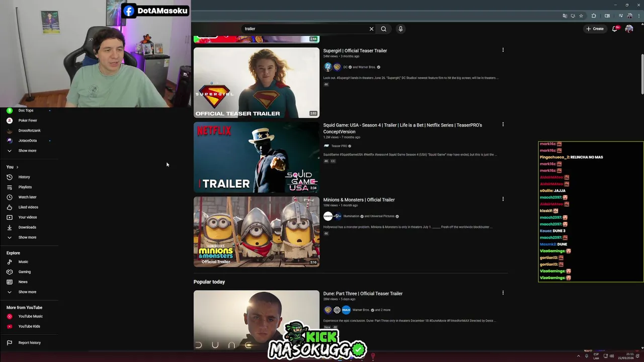Click the install app icon in address bar
Screen dimensions: 644x362
click(573, 16)
